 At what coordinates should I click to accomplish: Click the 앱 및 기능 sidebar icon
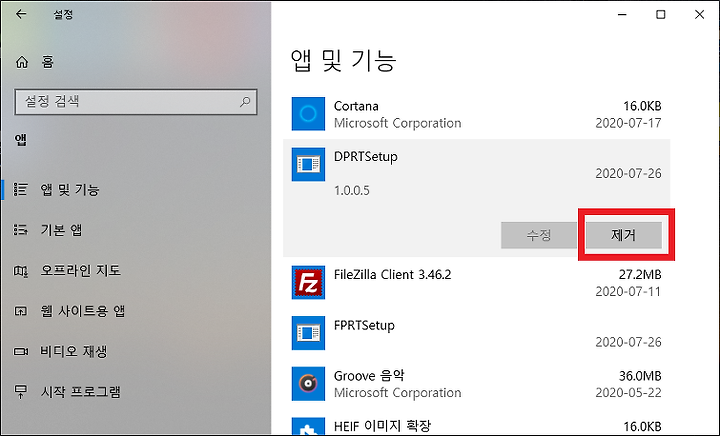[21, 189]
